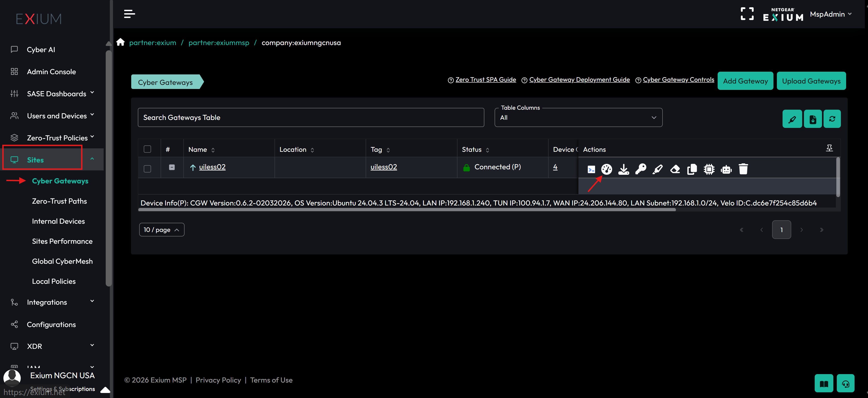Click the Search Gateways Table field
This screenshot has height=398, width=868.
[311, 117]
